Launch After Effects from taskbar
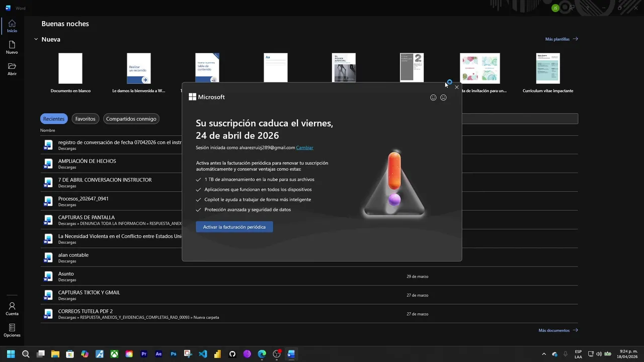 (x=158, y=354)
